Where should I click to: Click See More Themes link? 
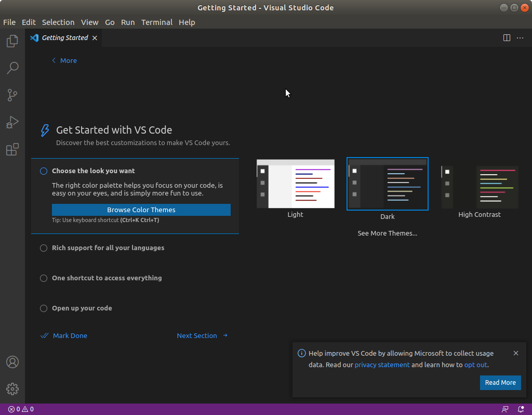tap(387, 234)
